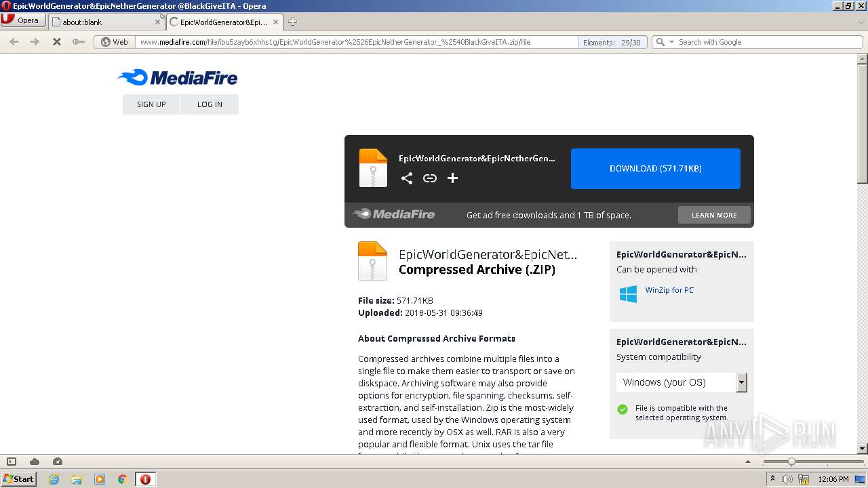Open the WinZip for PC link

pos(669,290)
